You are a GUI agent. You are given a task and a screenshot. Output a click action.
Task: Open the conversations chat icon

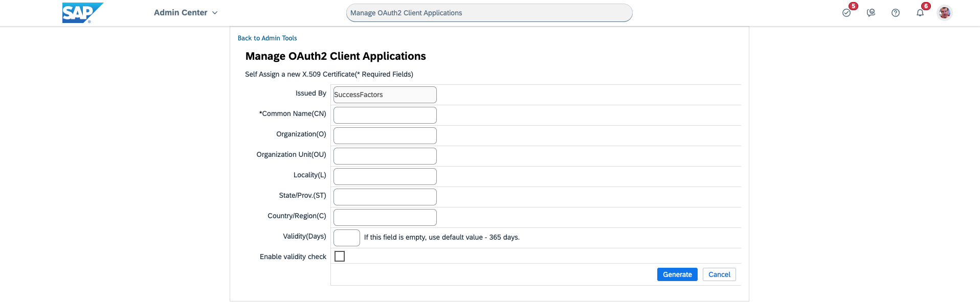(x=871, y=13)
